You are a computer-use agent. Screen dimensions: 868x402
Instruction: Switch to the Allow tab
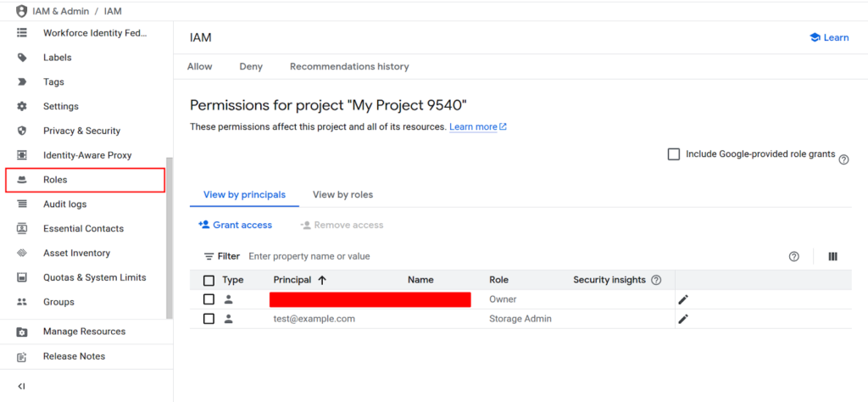[200, 66]
